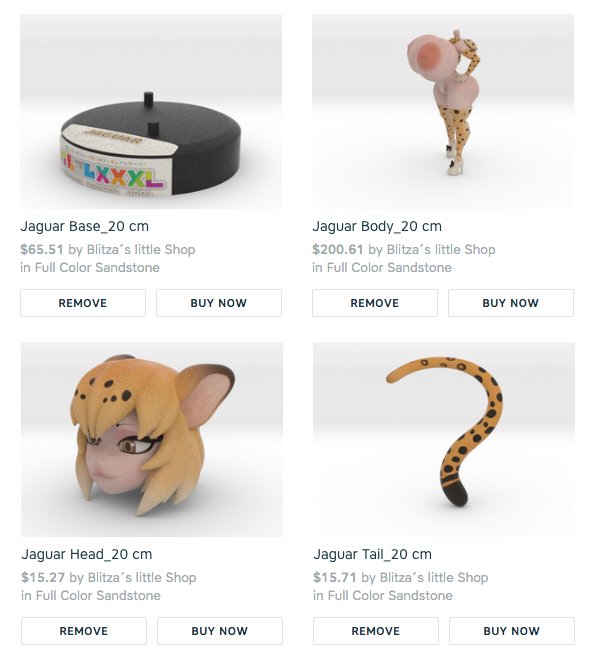Open the Jaguar Body product thumbnail

click(443, 111)
